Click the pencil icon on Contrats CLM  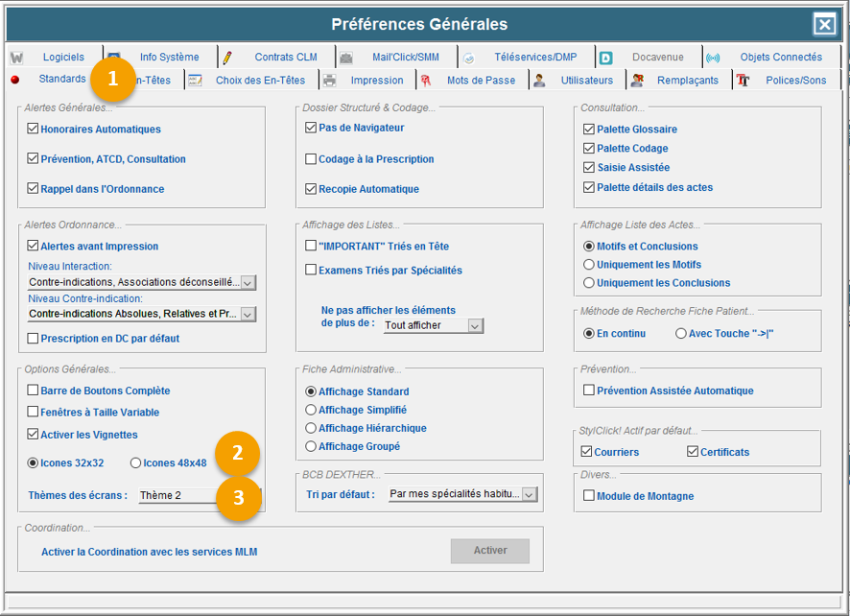(x=226, y=58)
